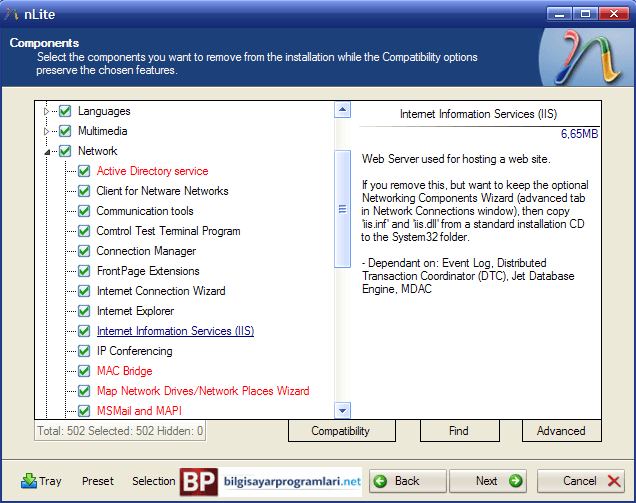The image size is (636, 503).
Task: Toggle Internet Connection Wizard checkbox
Action: click(84, 291)
